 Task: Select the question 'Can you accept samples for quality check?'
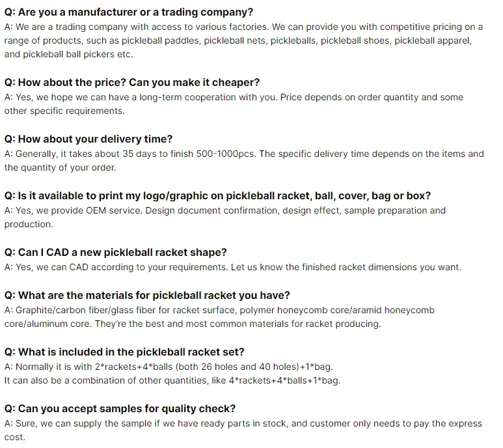click(120, 409)
